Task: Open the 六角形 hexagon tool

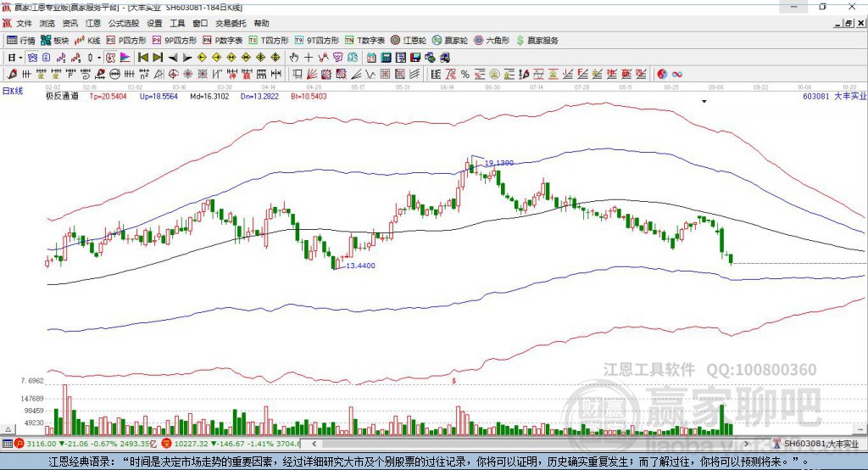Action: pyautogui.click(x=492, y=41)
